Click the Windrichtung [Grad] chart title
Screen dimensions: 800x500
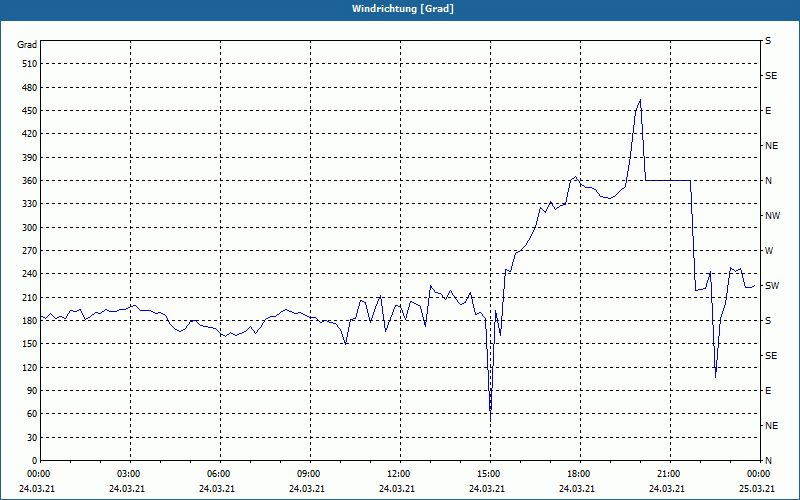403,9
